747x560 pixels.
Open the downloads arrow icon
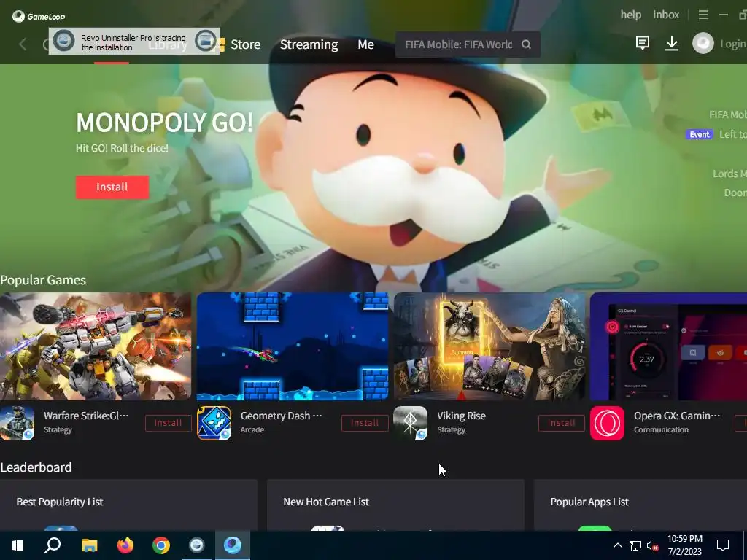point(672,43)
